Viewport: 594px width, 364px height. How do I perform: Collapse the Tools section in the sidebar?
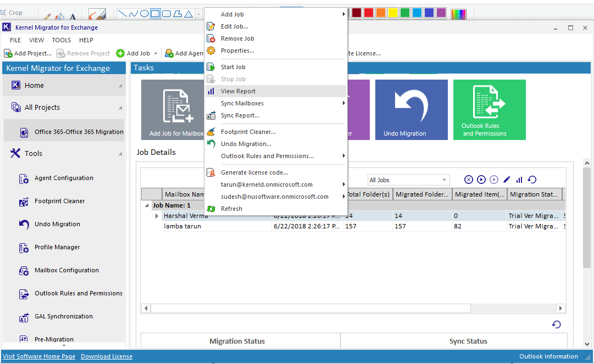point(120,154)
